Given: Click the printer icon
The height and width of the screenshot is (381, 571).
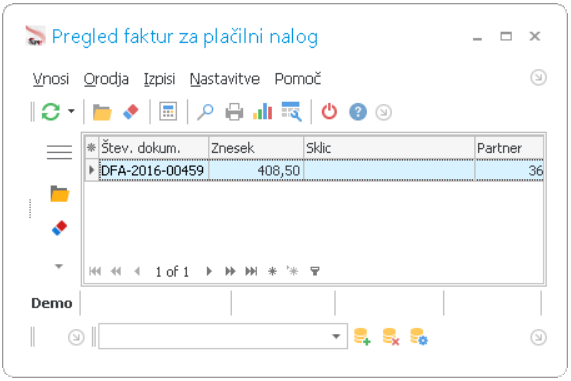Looking at the screenshot, I should (234, 112).
